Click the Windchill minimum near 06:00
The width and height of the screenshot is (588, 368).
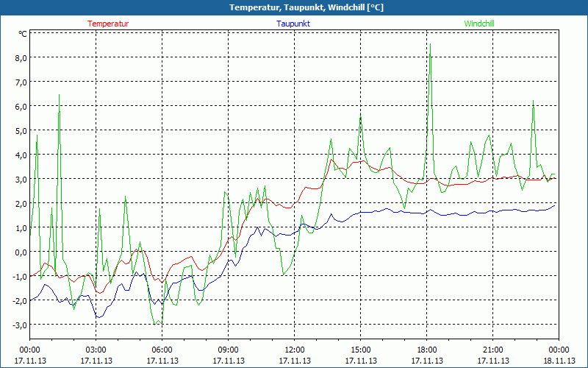pos(154,324)
